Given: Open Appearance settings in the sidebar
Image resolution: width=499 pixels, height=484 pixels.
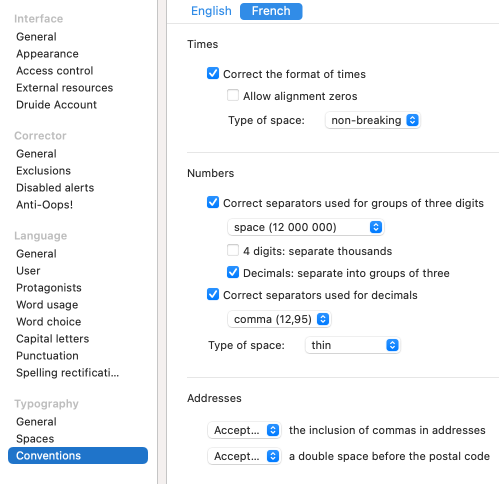Looking at the screenshot, I should click(47, 54).
